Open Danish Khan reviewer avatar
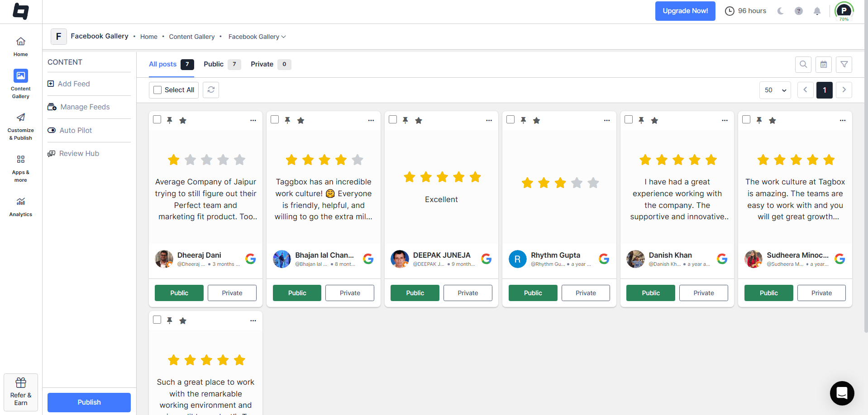 [x=636, y=259]
